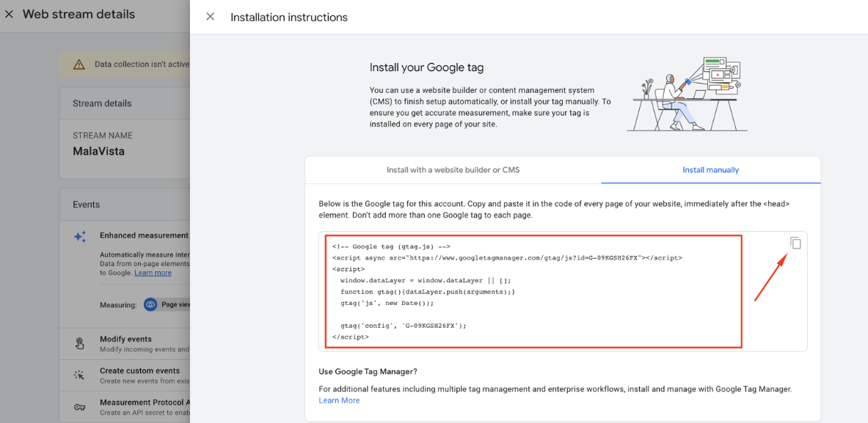Click the Enhanced measurement sparkle icon
The height and width of the screenshot is (423, 868).
[80, 237]
